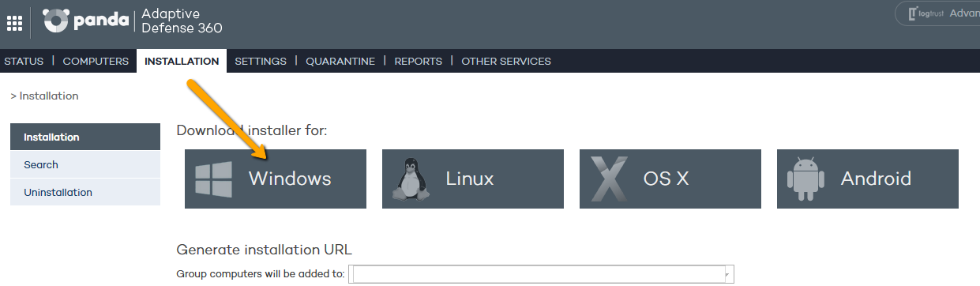This screenshot has width=980, height=286.
Task: Click the OS X logo icon
Action: point(609,179)
